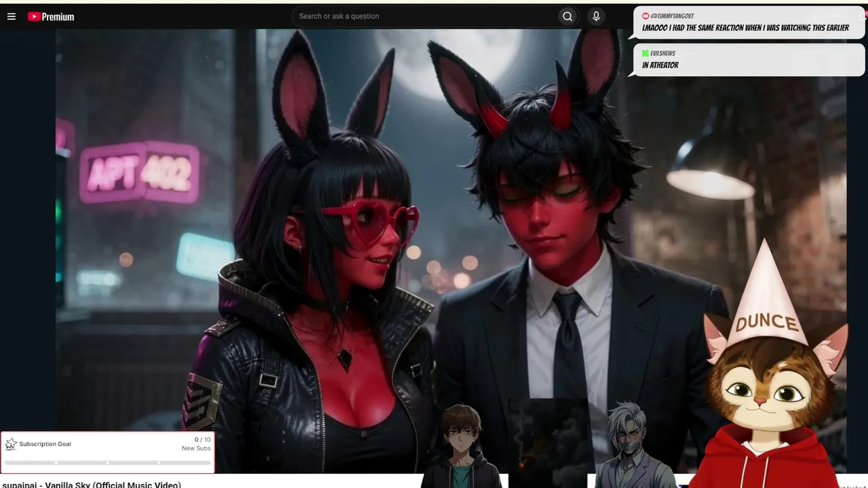Select the "0 / 10" subs counter
This screenshot has width=868, height=488.
click(x=202, y=440)
